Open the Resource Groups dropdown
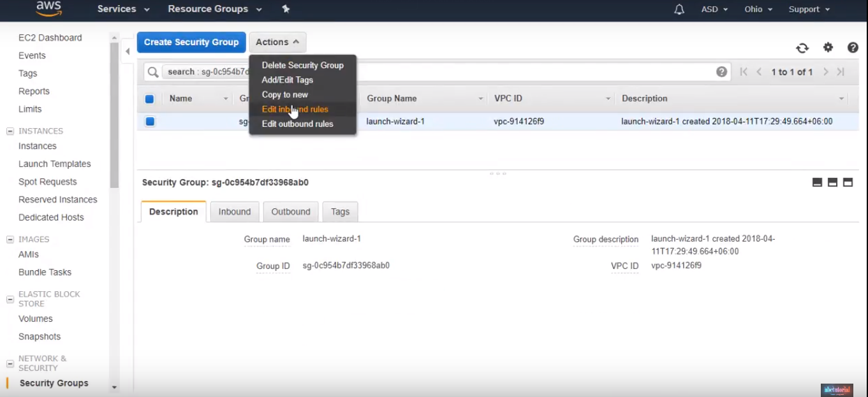Image resolution: width=868 pixels, height=397 pixels. (x=215, y=9)
